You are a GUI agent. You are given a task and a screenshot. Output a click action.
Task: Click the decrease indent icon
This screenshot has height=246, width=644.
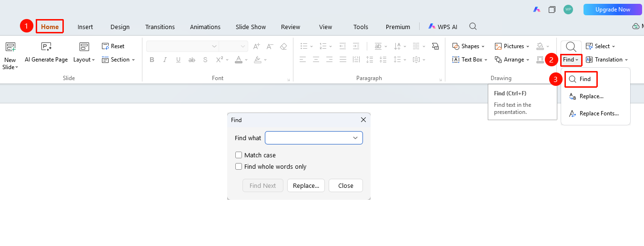click(x=342, y=46)
